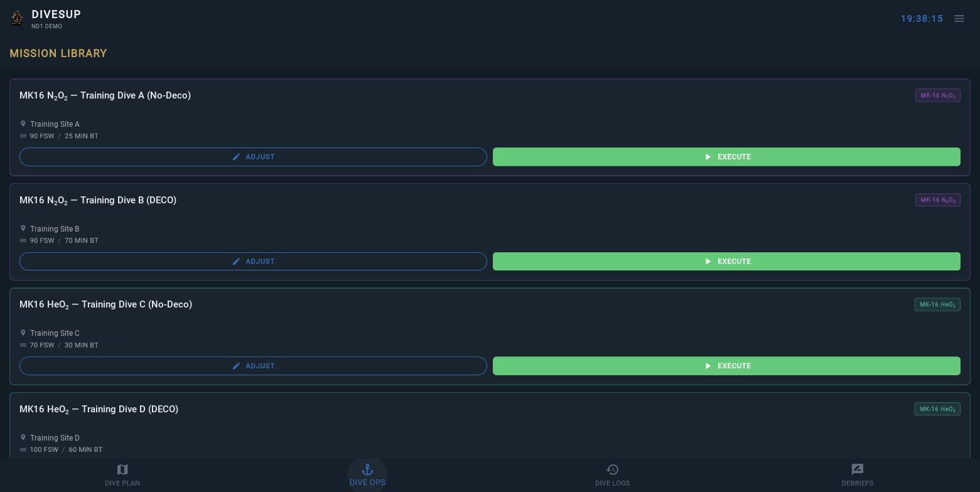Click pencil icon on Training Dive B Adjust
The height and width of the screenshot is (492, 980).
pyautogui.click(x=236, y=261)
